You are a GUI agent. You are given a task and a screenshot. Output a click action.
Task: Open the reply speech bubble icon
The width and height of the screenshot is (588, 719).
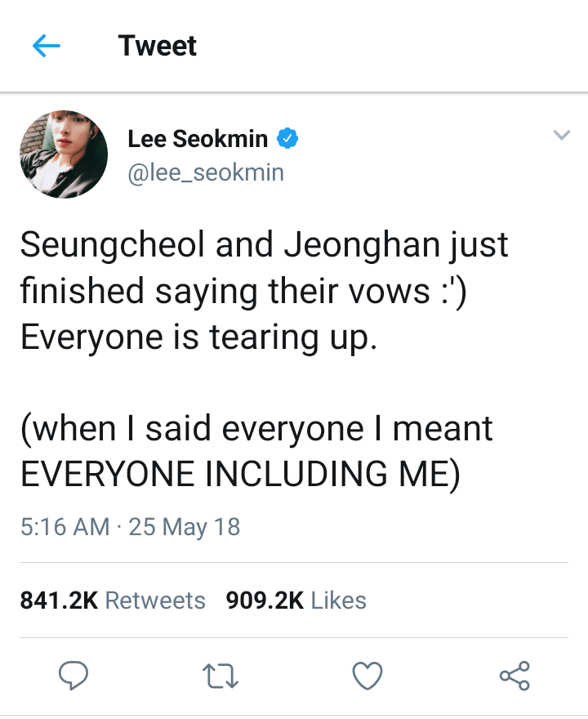(73, 676)
